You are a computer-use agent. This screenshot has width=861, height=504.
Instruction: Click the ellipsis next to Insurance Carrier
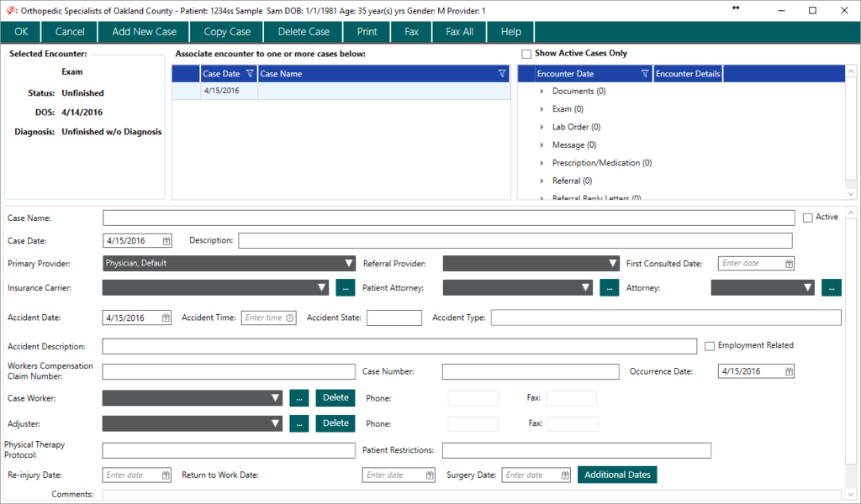[345, 287]
